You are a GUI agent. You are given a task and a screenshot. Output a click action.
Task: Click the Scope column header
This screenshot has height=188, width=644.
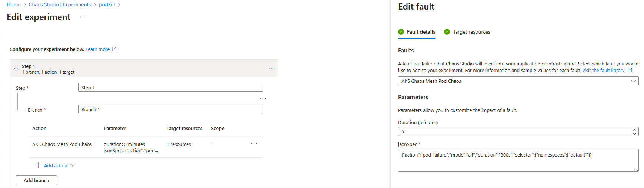pos(218,128)
